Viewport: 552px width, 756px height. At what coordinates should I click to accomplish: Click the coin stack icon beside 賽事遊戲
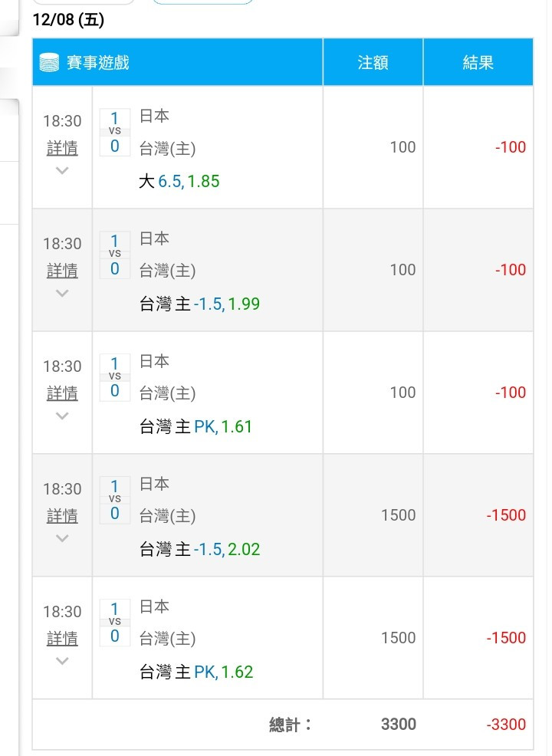coord(49,62)
